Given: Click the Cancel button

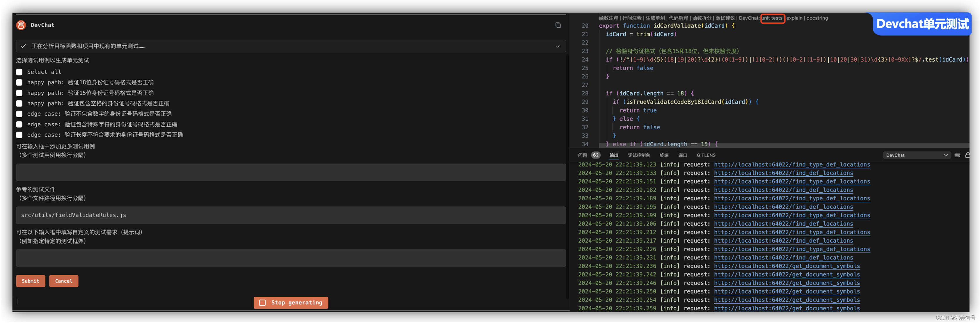Looking at the screenshot, I should pyautogui.click(x=63, y=281).
